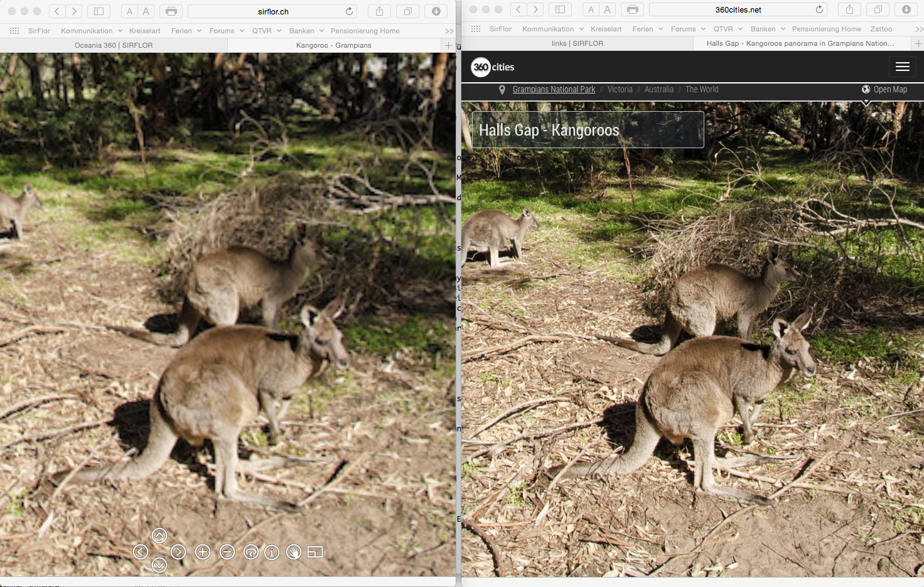Viewport: 924px width, 587px height.
Task: Expand Forums bookmarks in the sirflor.ch window
Action: (227, 31)
